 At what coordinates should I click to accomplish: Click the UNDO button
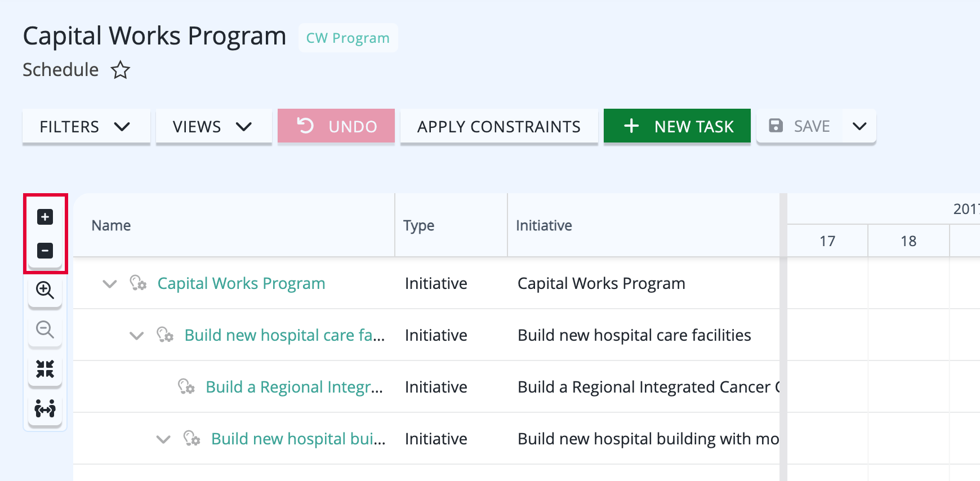coord(336,126)
